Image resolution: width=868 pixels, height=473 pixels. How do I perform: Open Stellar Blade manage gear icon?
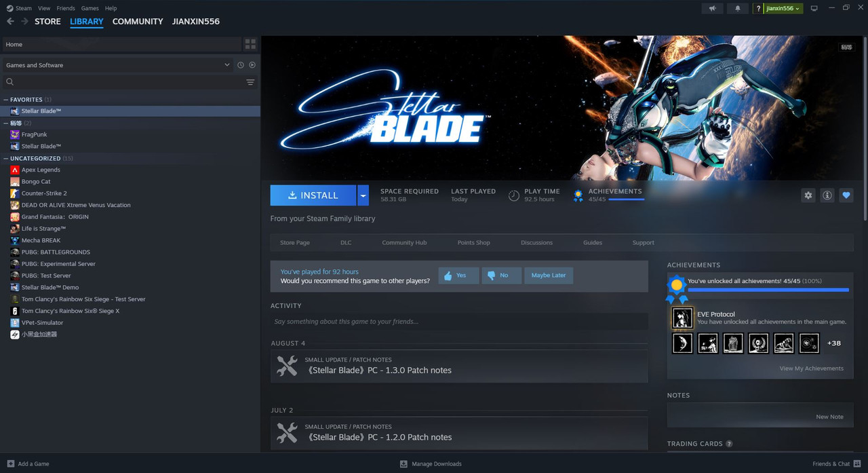(808, 195)
